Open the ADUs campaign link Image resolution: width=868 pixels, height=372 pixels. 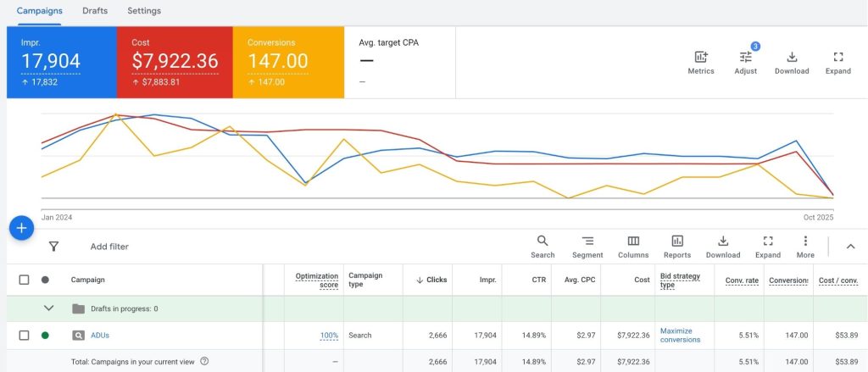point(100,336)
